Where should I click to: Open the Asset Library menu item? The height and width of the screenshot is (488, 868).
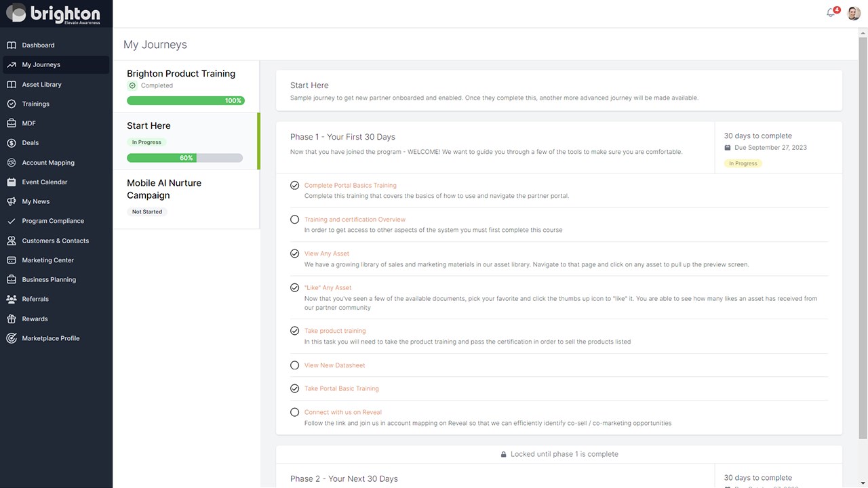point(41,85)
